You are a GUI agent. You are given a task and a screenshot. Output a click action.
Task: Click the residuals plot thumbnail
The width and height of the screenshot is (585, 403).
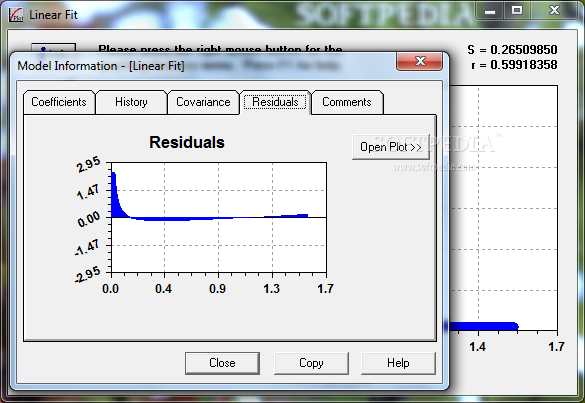coord(219,217)
